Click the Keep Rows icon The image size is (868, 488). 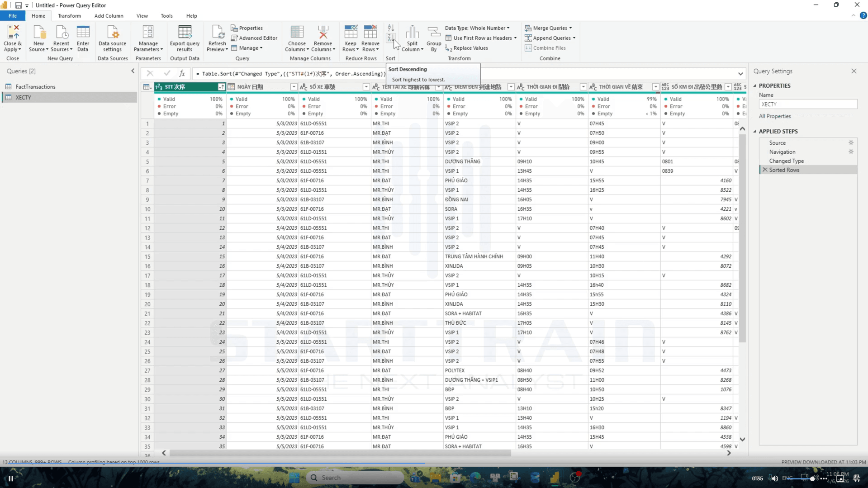click(351, 32)
